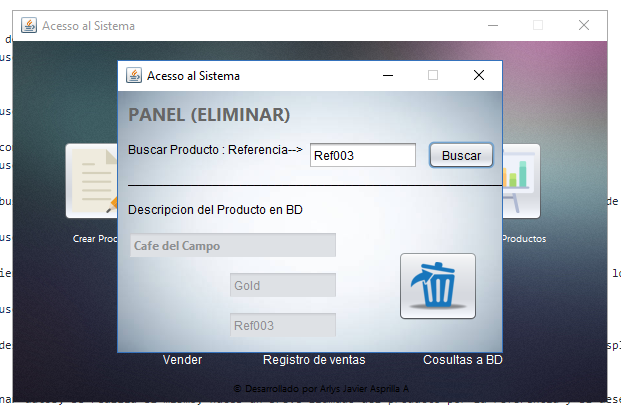This screenshot has height=416, width=621.
Task: Click the Buscar Producto : Referencia label
Action: tap(215, 150)
